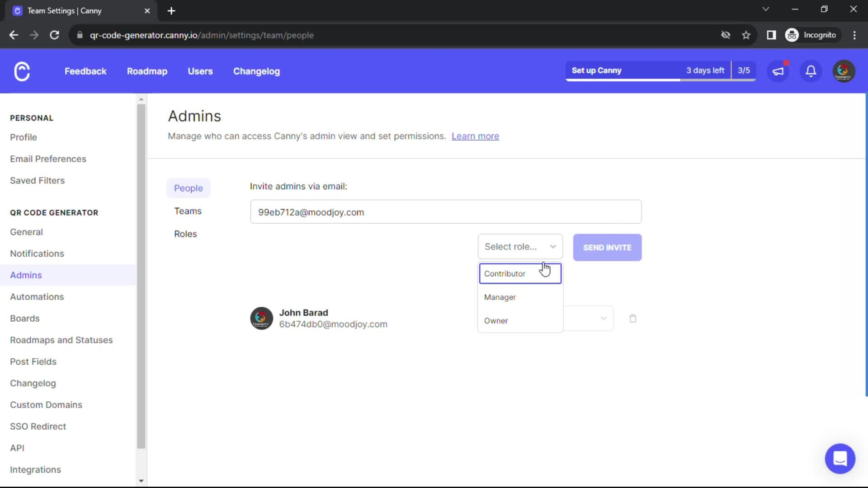Click the notifications bell icon
868x488 pixels.
tap(811, 70)
